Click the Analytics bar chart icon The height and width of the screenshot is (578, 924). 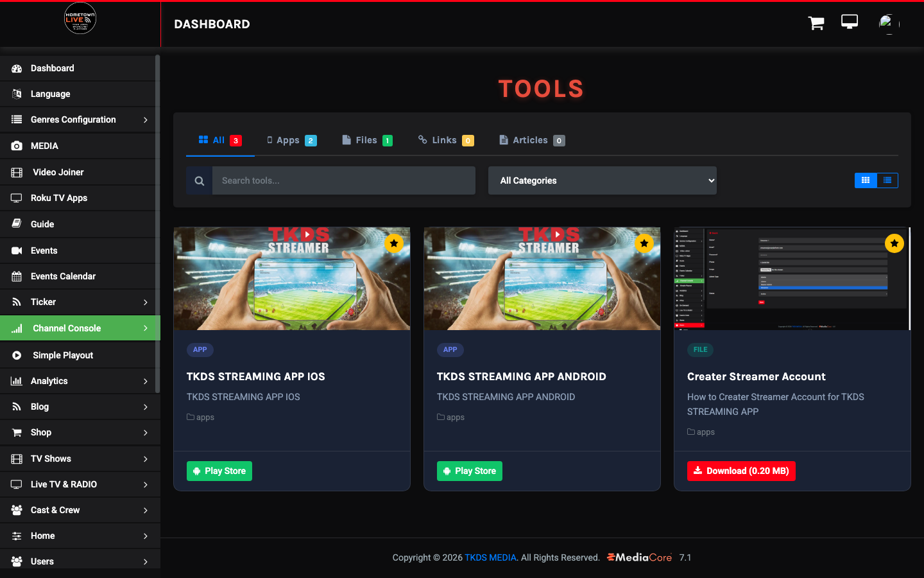pos(17,381)
